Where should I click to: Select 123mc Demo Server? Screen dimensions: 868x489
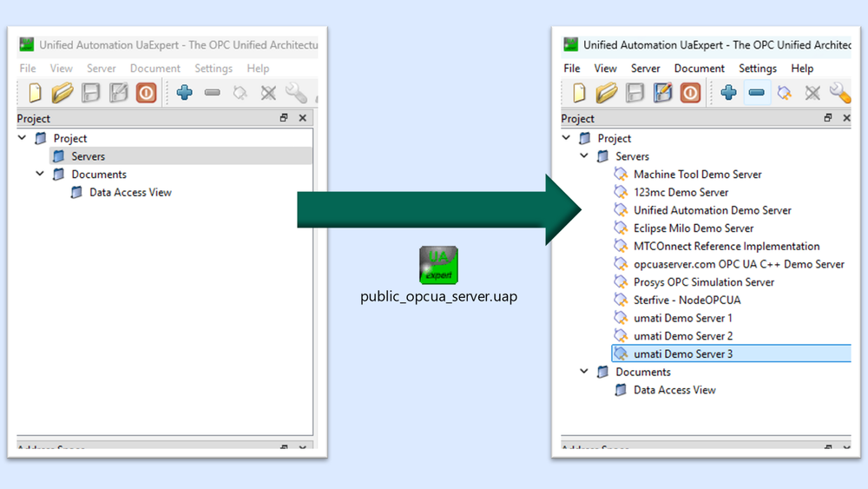click(x=681, y=192)
